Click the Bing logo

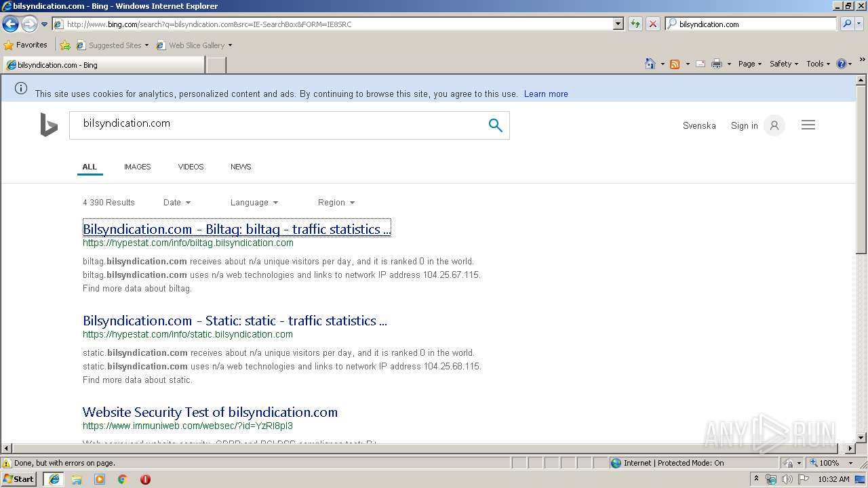(49, 125)
